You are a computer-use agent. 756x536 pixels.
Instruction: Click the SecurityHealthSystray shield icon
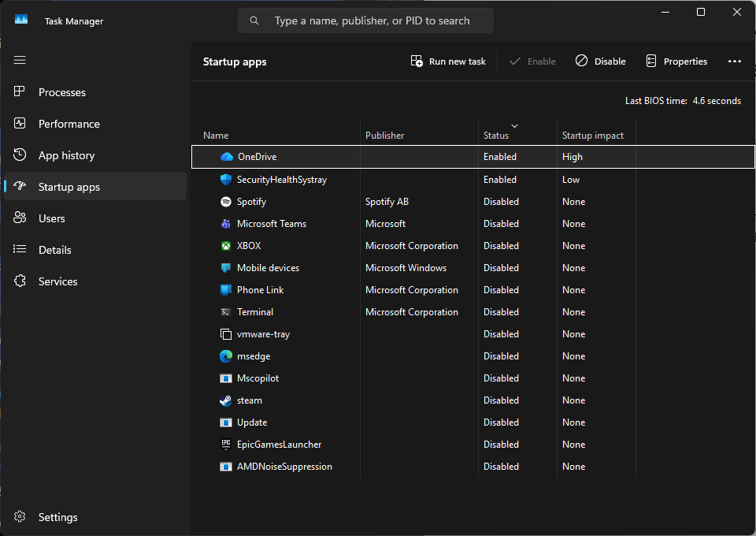click(226, 180)
